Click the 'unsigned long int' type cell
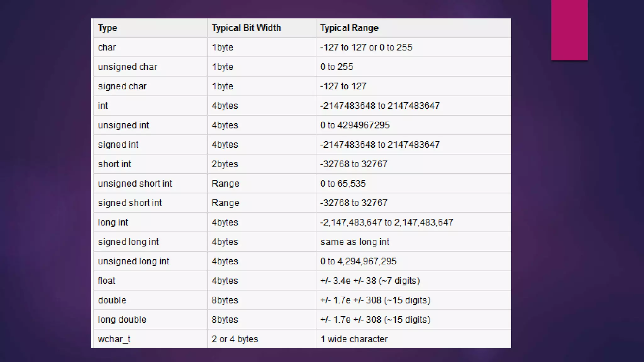The height and width of the screenshot is (362, 644). click(x=133, y=261)
